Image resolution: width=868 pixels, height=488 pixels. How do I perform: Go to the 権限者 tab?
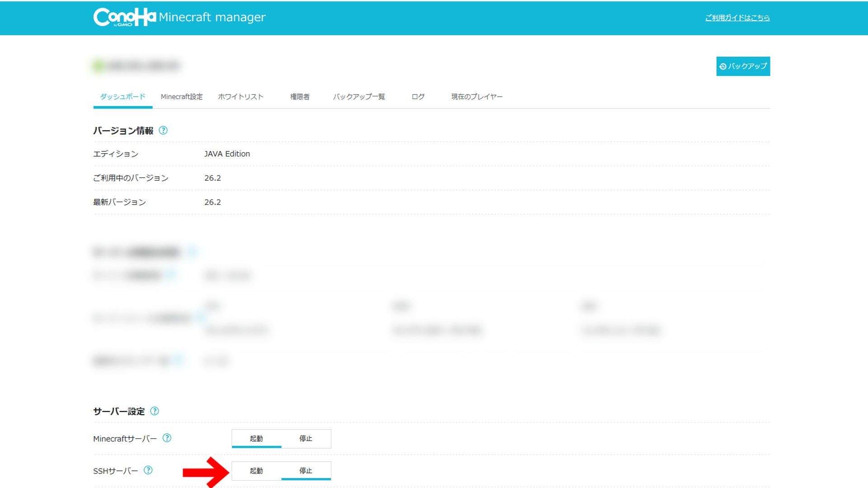click(x=300, y=97)
